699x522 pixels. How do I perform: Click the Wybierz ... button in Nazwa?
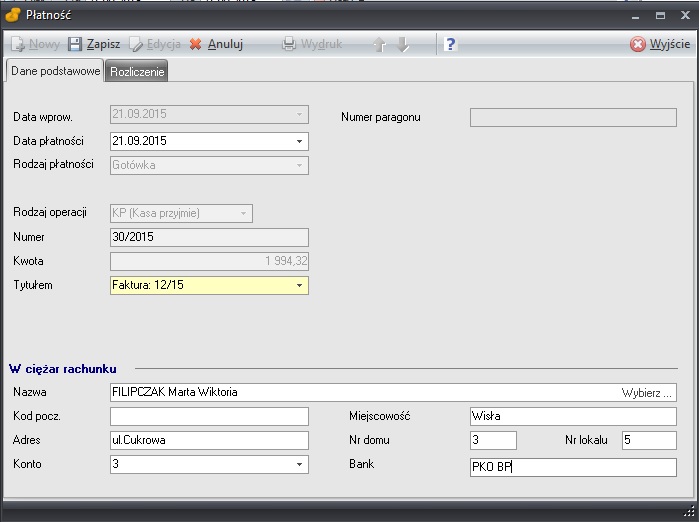(x=648, y=393)
